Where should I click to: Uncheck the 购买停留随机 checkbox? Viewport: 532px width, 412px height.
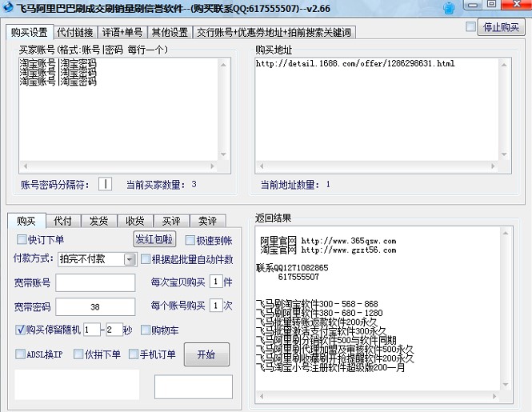20,330
